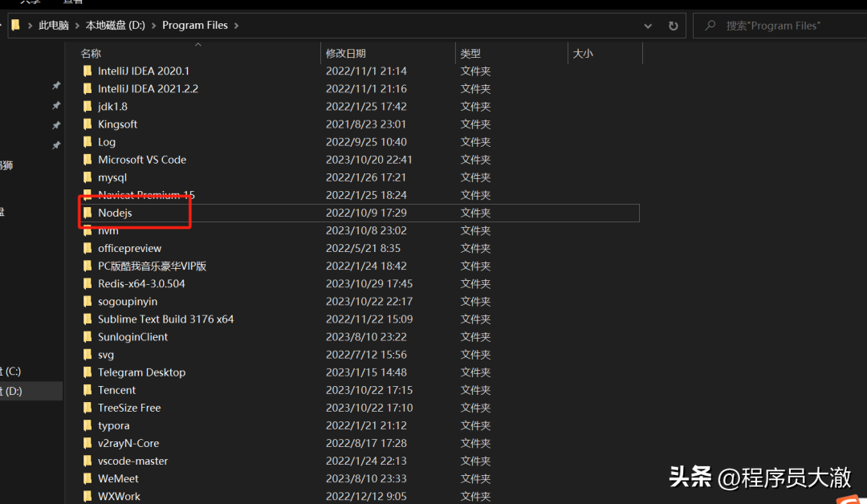Click the Program Files breadcrumb segment
Viewport: 867px width, 504px height.
(x=194, y=26)
